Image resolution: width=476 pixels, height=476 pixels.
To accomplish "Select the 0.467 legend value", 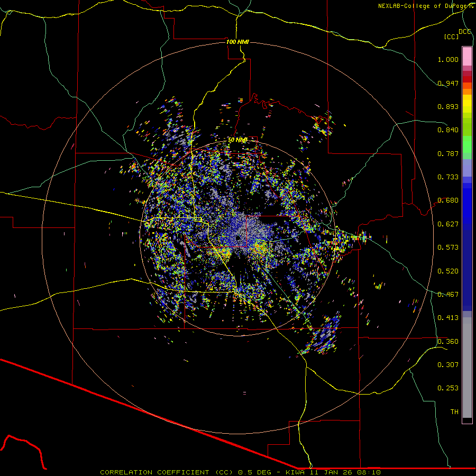I will coord(448,295).
